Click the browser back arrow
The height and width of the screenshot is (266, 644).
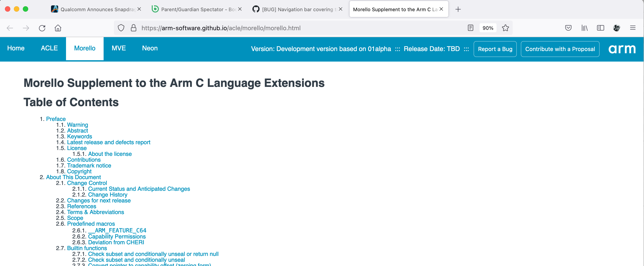[10, 28]
